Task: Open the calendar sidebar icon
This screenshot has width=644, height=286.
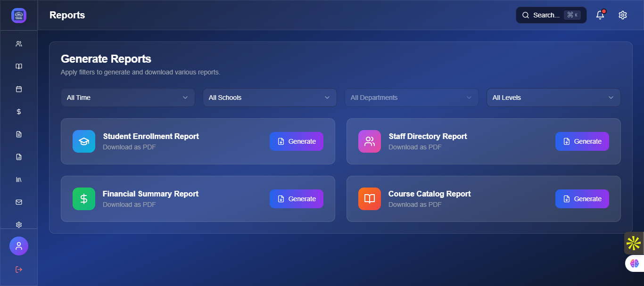Action: [x=19, y=89]
